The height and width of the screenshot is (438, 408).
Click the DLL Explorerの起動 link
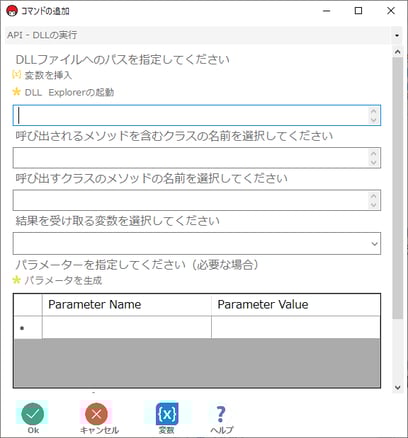tap(69, 92)
